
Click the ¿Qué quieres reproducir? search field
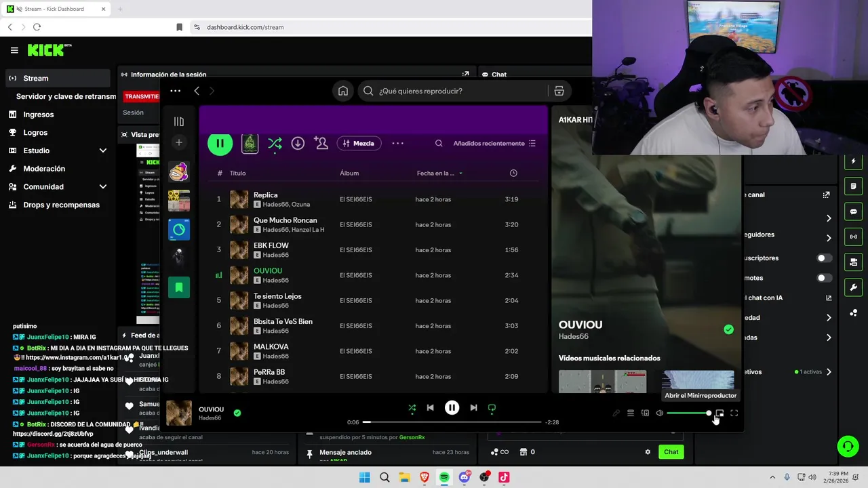(454, 91)
